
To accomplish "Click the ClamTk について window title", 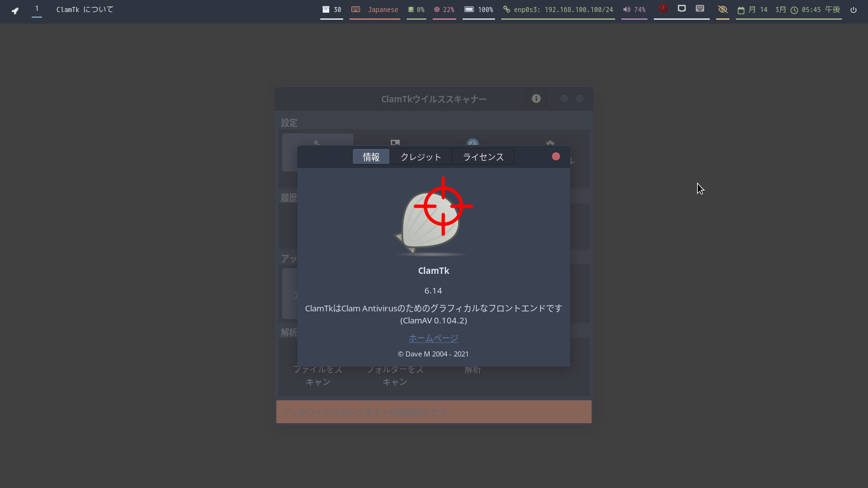I will coord(85,10).
